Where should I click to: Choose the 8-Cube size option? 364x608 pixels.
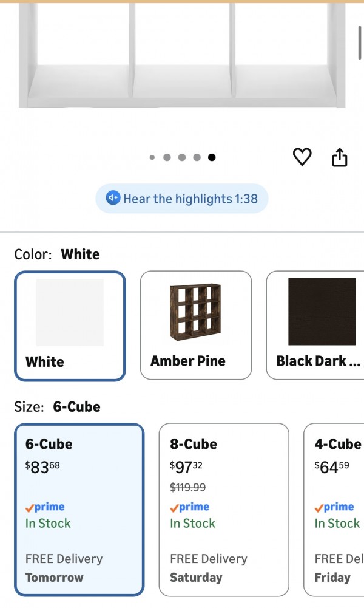click(x=223, y=510)
